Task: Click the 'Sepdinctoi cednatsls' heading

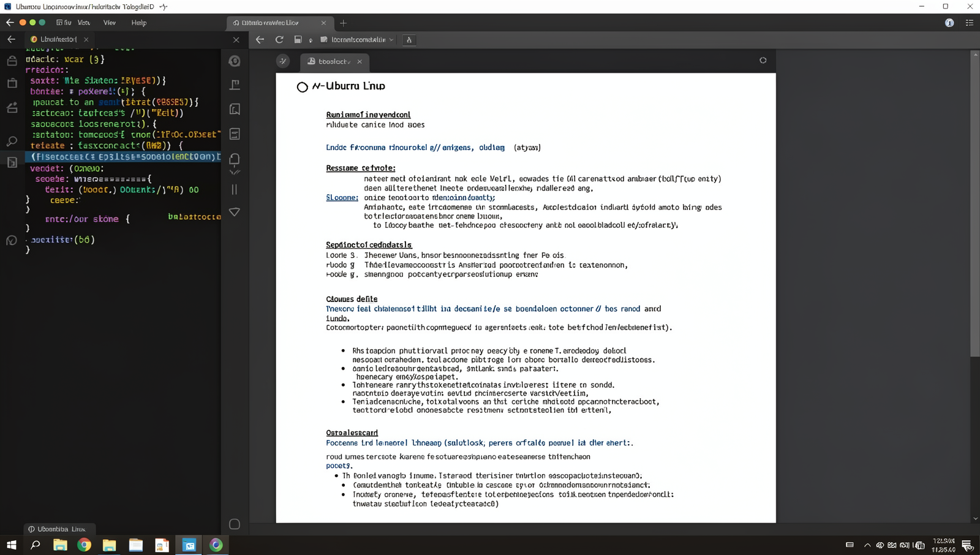Action: (369, 244)
